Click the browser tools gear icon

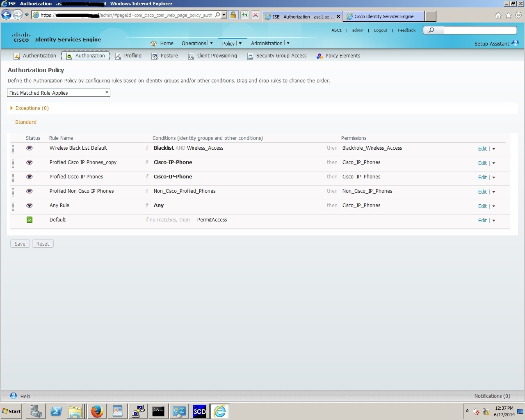[518, 16]
